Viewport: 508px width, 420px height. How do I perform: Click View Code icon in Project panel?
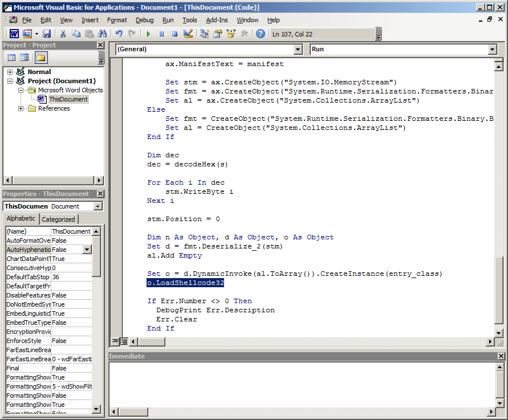click(11, 58)
